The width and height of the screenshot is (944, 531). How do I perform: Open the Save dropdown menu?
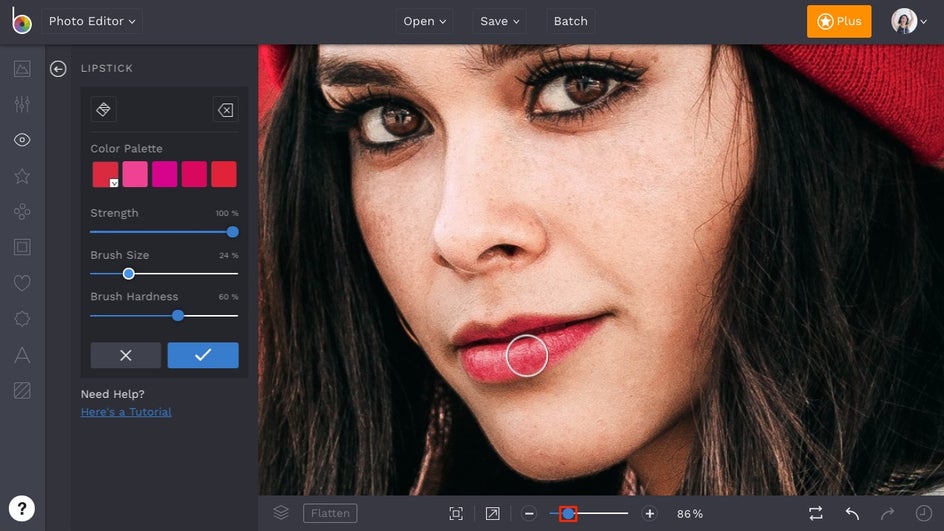(x=499, y=21)
